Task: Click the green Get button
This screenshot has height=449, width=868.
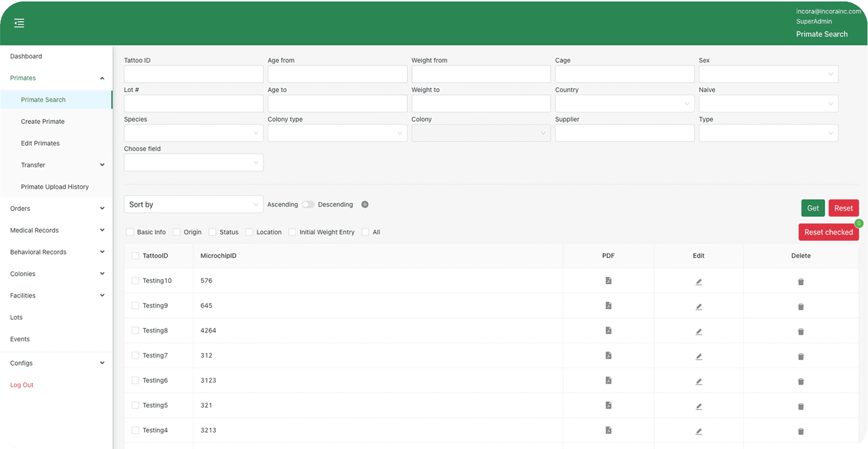Action: (812, 208)
